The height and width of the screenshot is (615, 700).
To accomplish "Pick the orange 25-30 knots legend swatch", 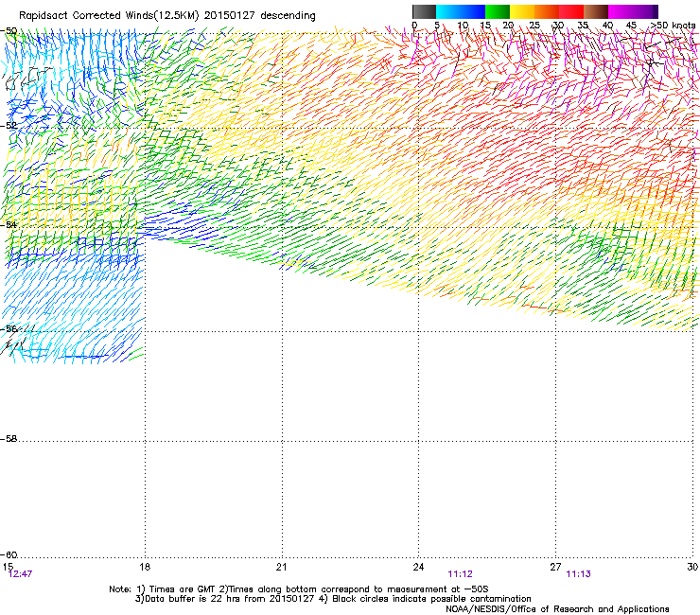I will point(547,11).
